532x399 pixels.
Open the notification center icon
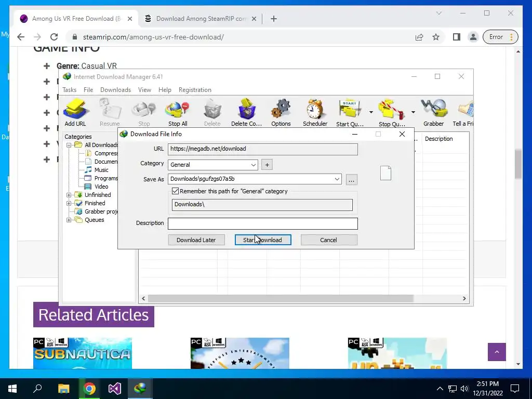tap(515, 389)
